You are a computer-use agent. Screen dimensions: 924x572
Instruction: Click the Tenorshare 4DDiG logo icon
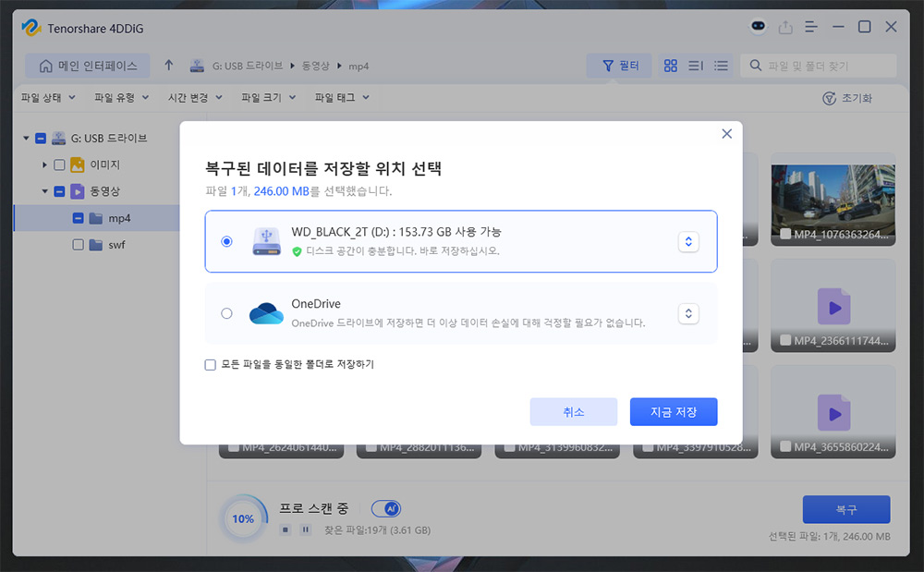click(30, 28)
